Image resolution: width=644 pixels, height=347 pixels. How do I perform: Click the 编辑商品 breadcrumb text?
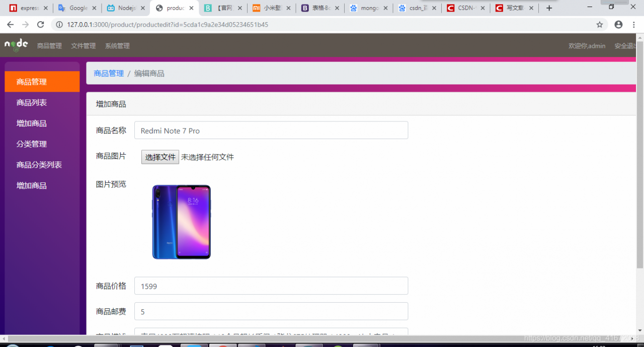click(149, 74)
